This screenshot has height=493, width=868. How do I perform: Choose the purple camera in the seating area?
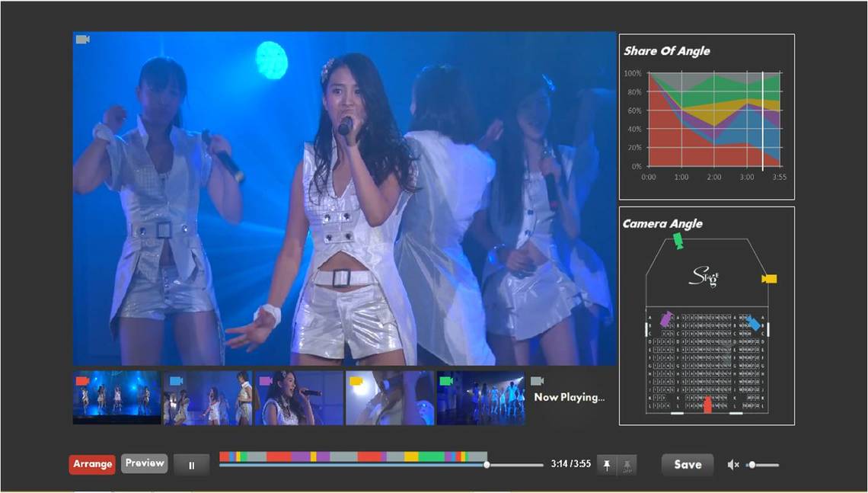tap(666, 319)
